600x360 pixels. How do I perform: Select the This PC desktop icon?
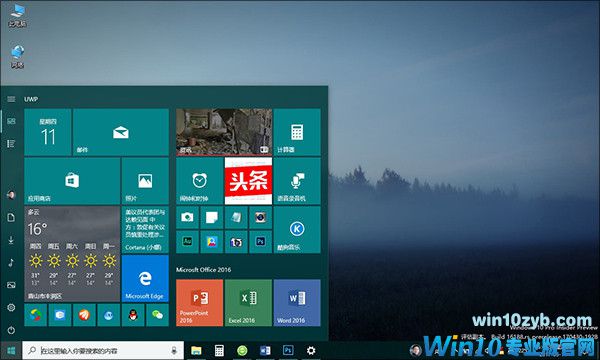pyautogui.click(x=18, y=16)
